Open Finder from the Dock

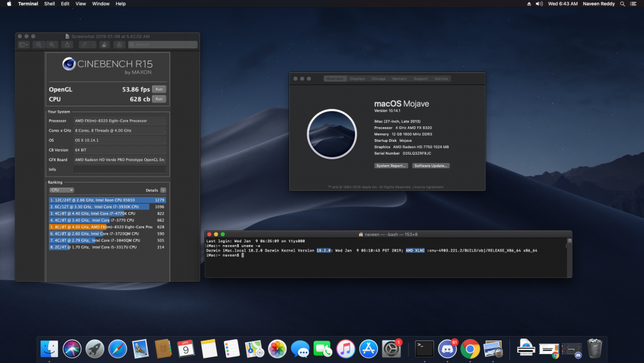[50, 349]
